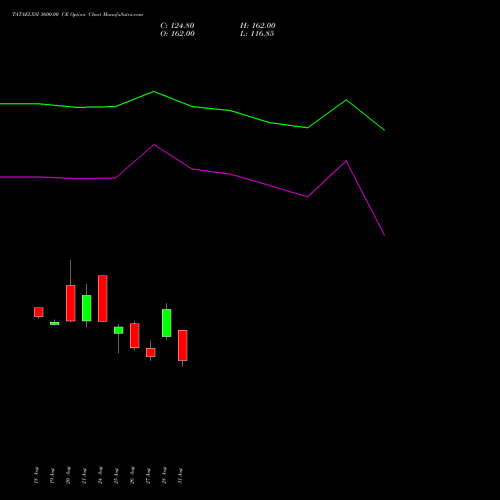Select the red candlestick above 31 Aug

tap(183, 345)
